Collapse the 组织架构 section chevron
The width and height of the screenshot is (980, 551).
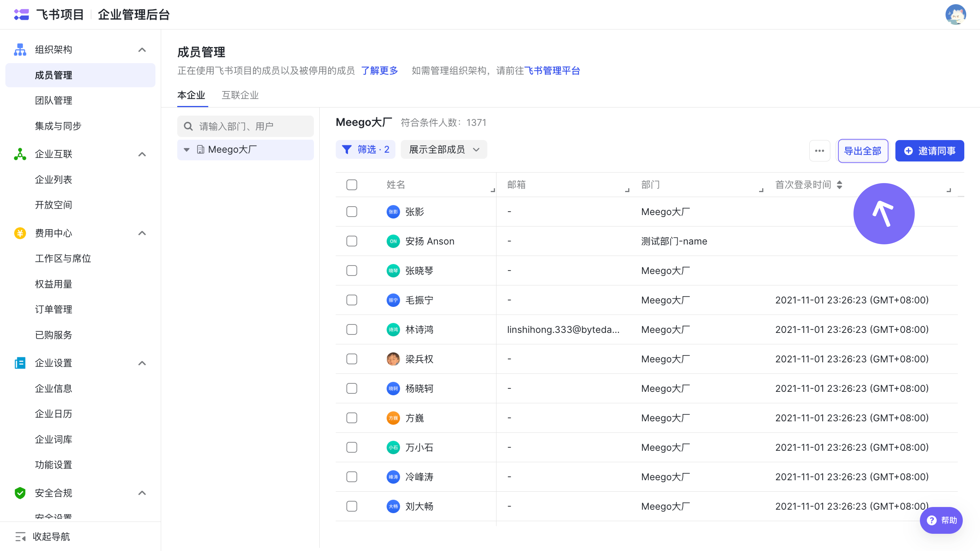tap(142, 50)
